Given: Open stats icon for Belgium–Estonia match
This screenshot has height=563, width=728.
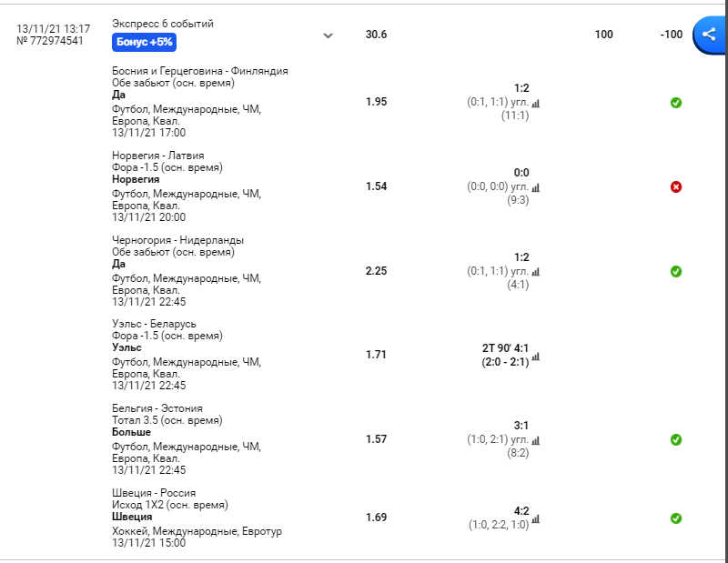Looking at the screenshot, I should (x=536, y=440).
